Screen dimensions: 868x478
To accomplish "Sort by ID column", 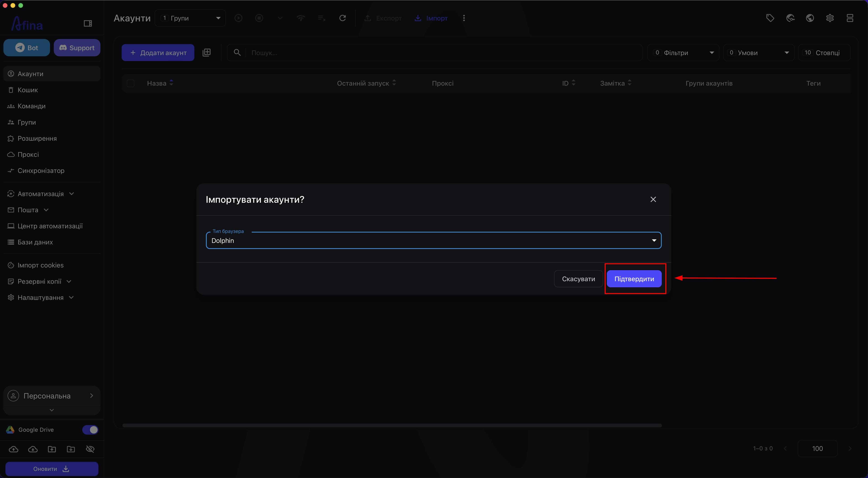I will click(x=568, y=83).
